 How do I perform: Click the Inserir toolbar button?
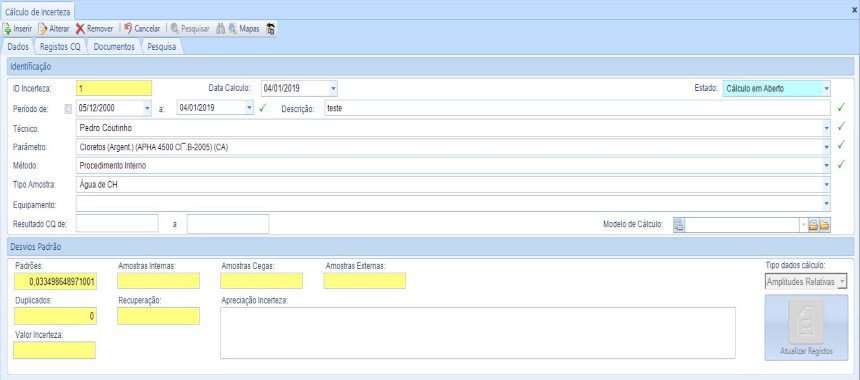click(18, 29)
